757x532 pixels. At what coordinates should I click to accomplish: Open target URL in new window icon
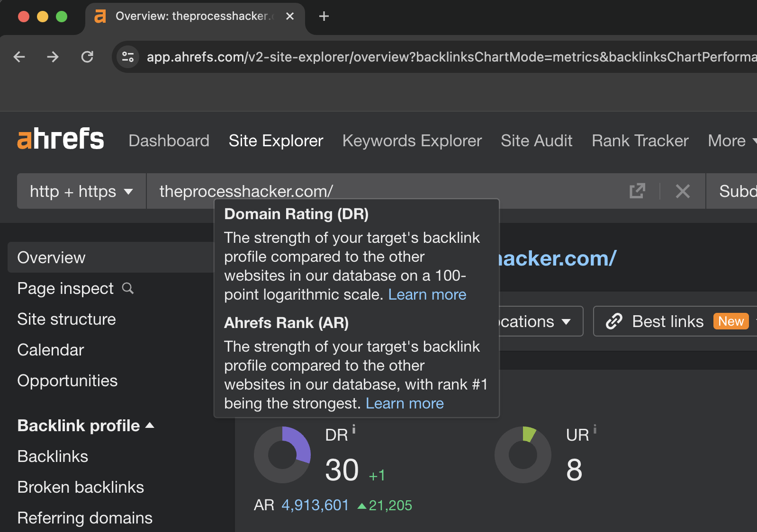coord(637,191)
